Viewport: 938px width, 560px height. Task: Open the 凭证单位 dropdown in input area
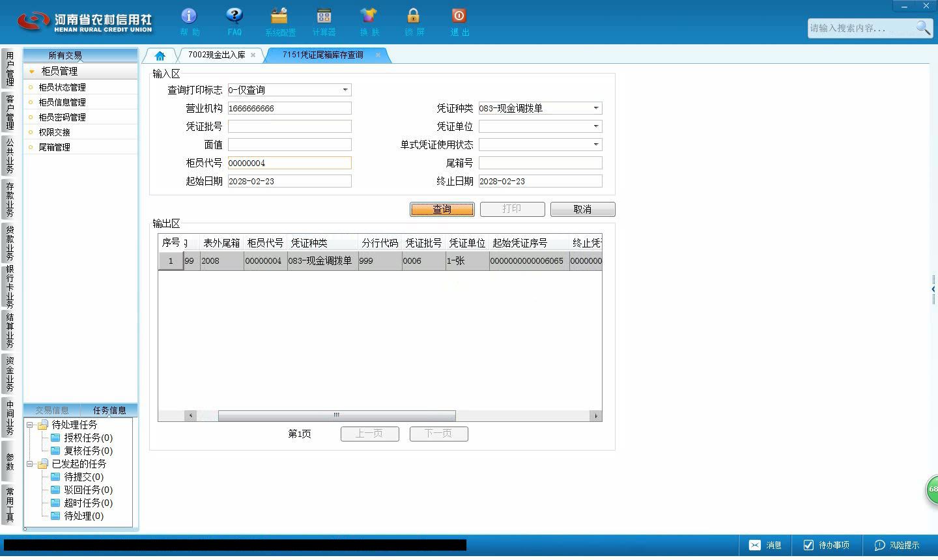pyautogui.click(x=596, y=126)
